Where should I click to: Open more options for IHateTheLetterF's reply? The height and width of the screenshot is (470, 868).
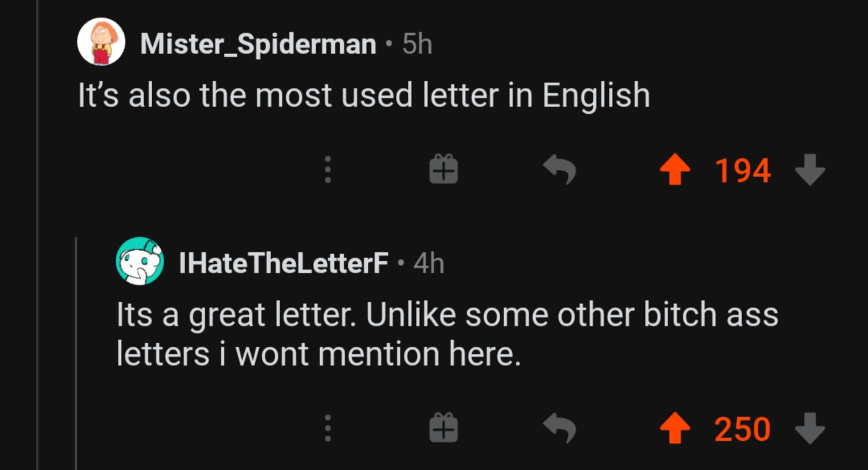(328, 429)
